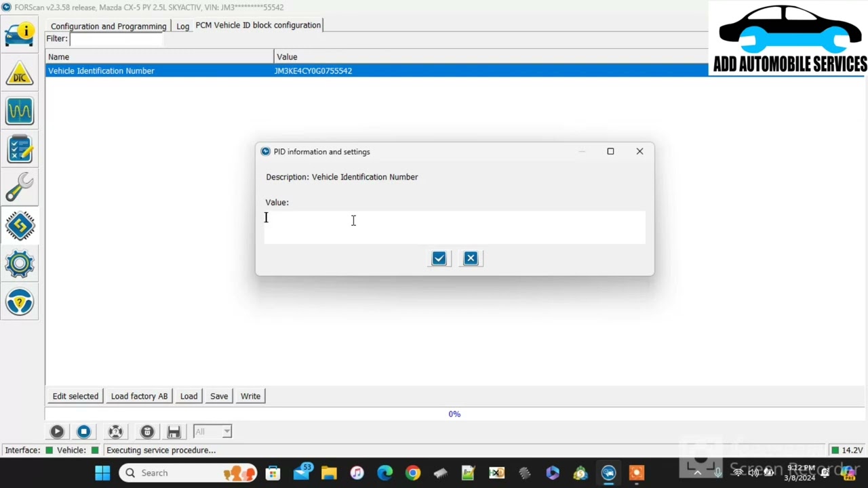Open the All dropdown in bottom toolbar
Viewport: 868px width, 488px height.
(212, 432)
